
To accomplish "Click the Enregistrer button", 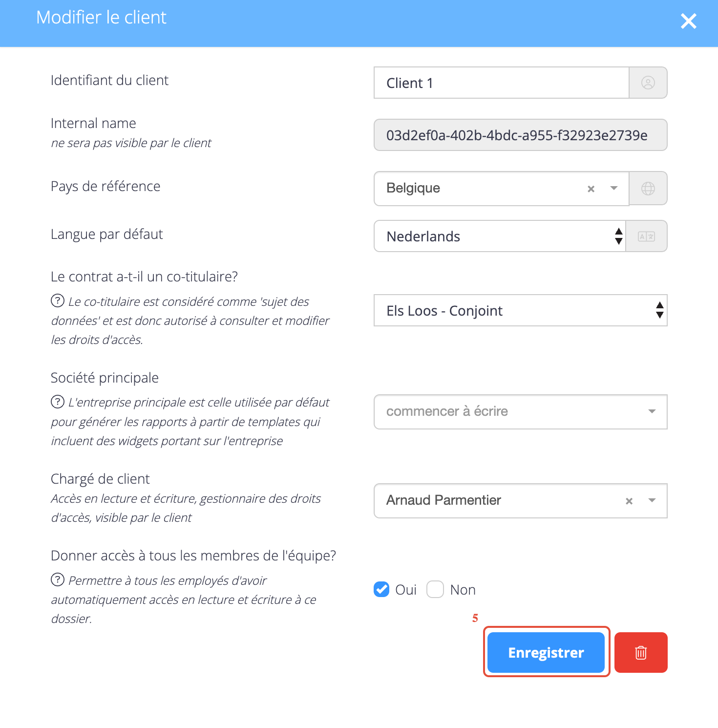I will pos(546,652).
